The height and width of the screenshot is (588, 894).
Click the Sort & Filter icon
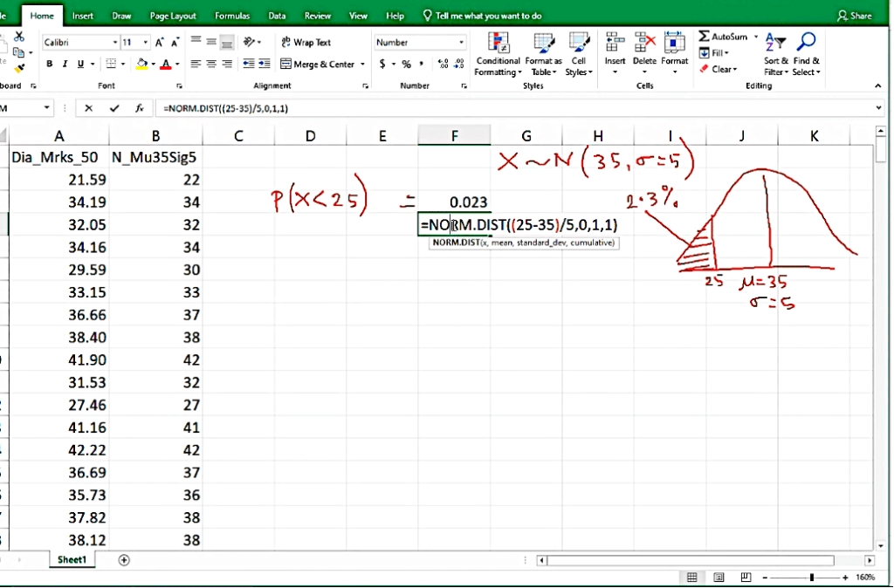(774, 54)
